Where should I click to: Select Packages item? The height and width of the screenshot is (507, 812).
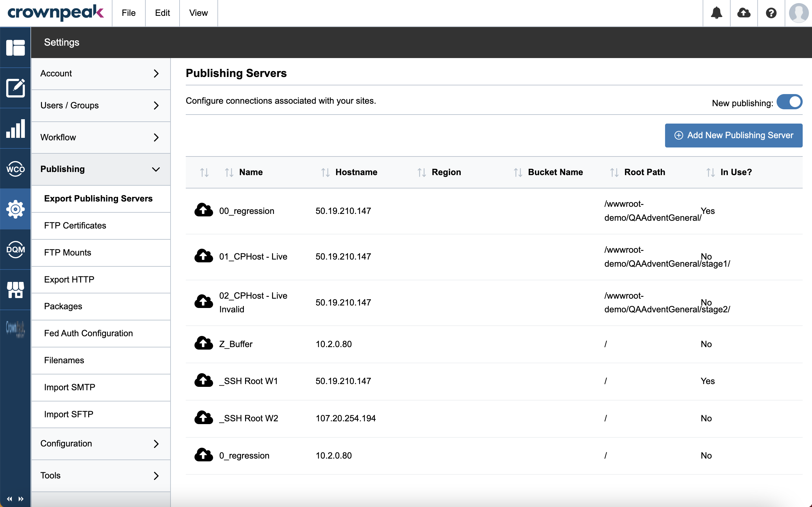(101, 306)
